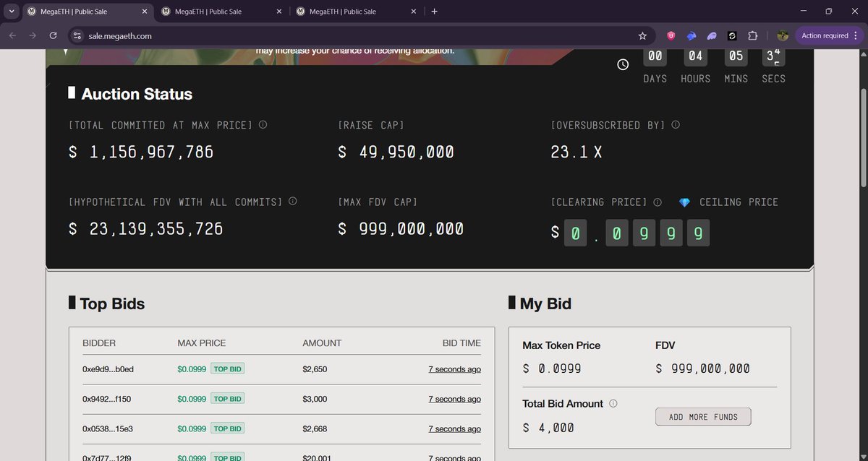Image resolution: width=868 pixels, height=461 pixels.
Task: Click the ADD MORE FUNDS button
Action: [703, 417]
